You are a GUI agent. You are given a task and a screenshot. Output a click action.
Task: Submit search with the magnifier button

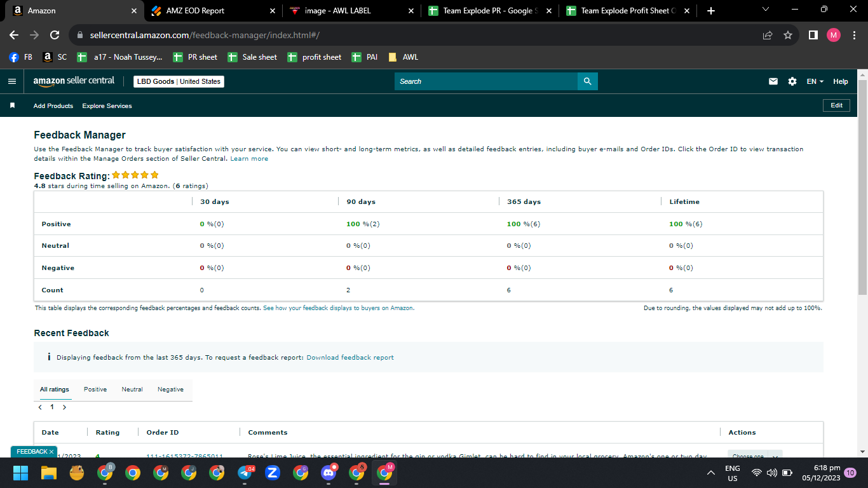click(x=588, y=81)
